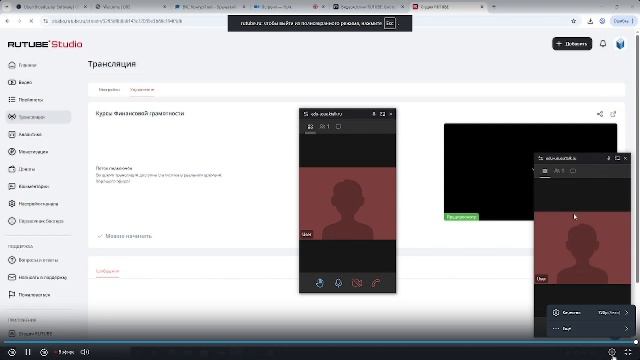Viewport: 640px width, 360px height.
Task: Bookmark the page with the star icon
Action: (573, 21)
